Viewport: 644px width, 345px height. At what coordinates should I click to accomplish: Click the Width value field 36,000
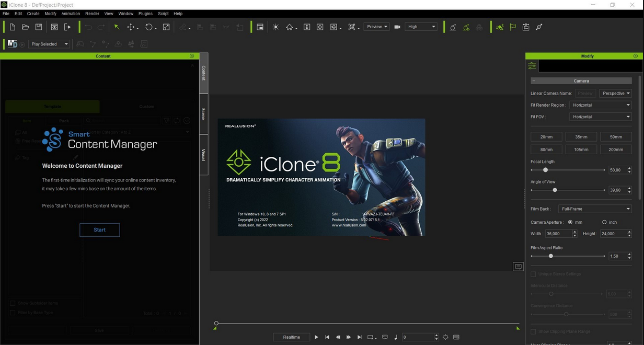558,234
